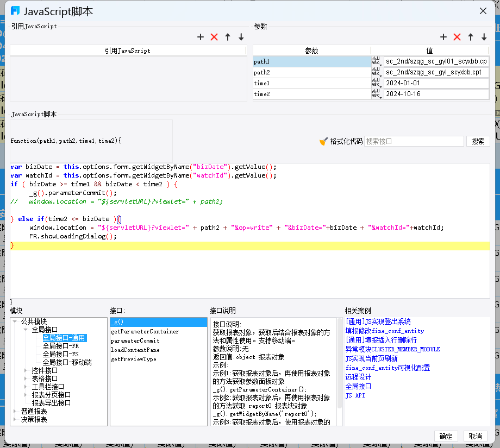The width and height of the screenshot is (500, 448).
Task: Open the JS实现当前页刷新 related case link
Action: (x=372, y=359)
